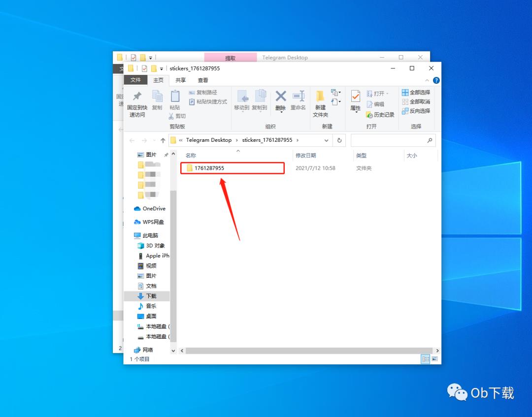This screenshot has height=417, width=532.
Task: Sort by the Name (名称) column header
Action: pos(191,155)
